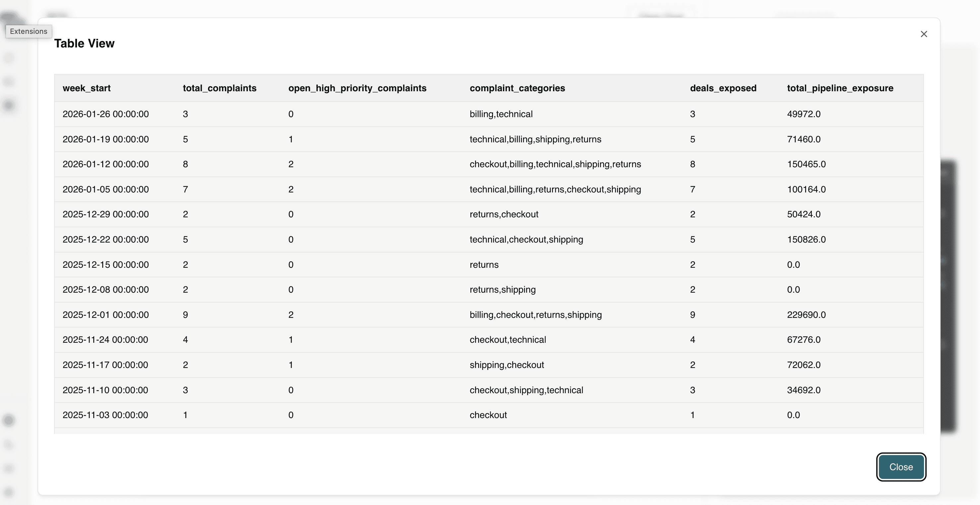
Task: Click the complaint_categories column header
Action: click(x=517, y=88)
